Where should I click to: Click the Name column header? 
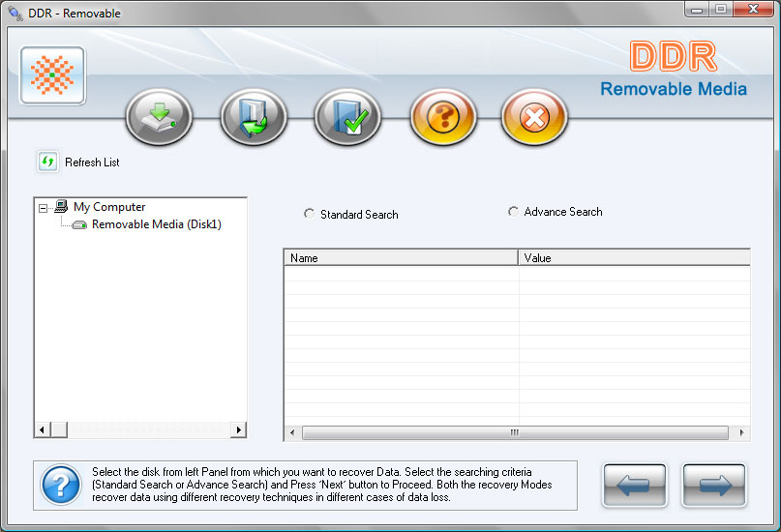[x=401, y=258]
